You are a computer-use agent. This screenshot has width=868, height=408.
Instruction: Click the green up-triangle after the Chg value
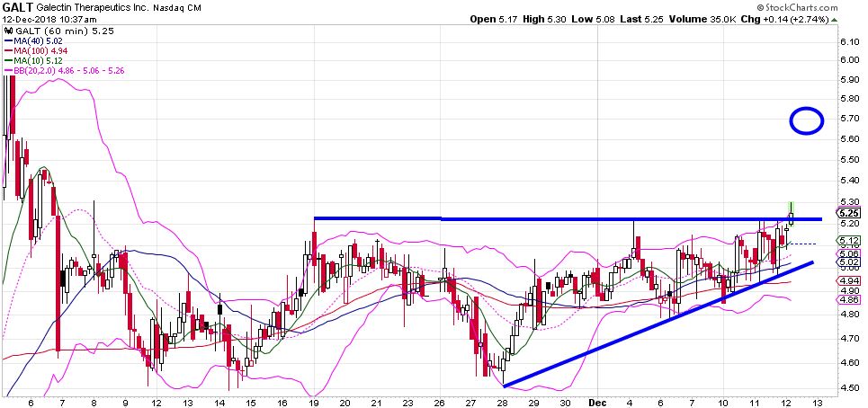coord(834,20)
